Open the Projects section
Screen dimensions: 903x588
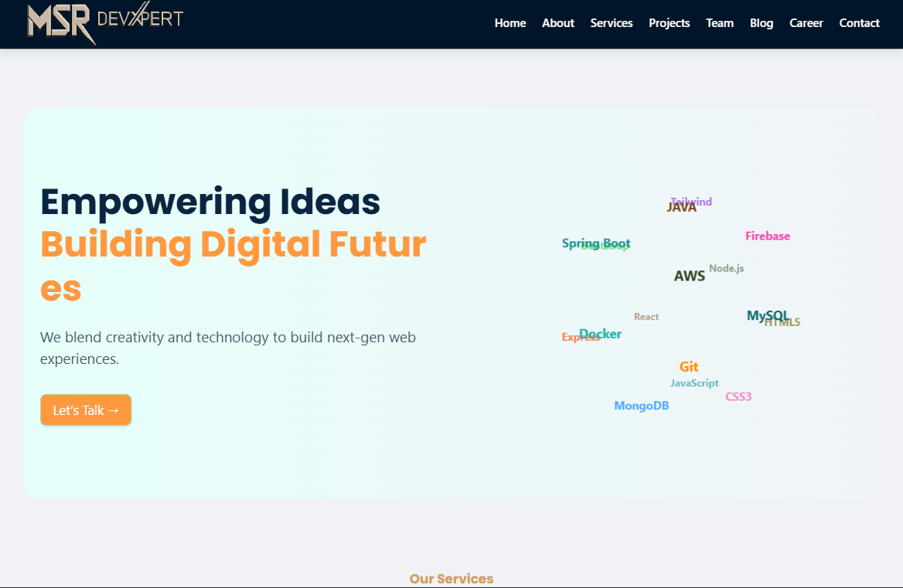(669, 23)
